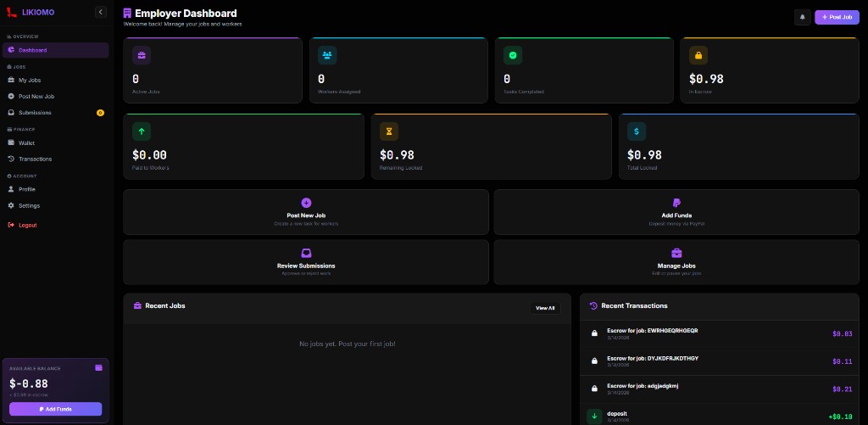Click the Likiomo logo icon
Screen dimensions: 868x425
10,12
